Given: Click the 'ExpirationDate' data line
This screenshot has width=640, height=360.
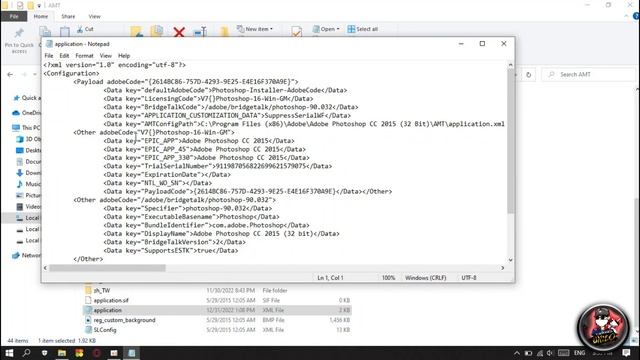Looking at the screenshot, I should pyautogui.click(x=167, y=174).
